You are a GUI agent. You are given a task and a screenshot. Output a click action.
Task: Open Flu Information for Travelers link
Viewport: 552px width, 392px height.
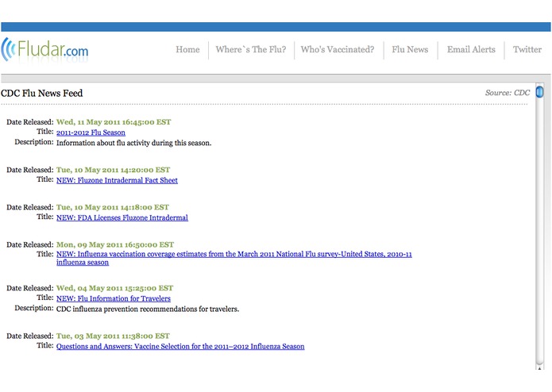tap(114, 298)
